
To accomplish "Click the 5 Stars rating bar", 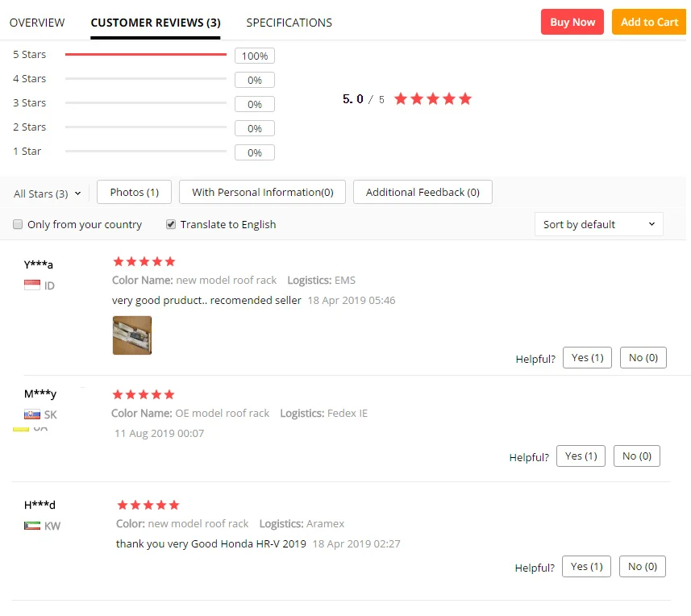I will (x=146, y=55).
